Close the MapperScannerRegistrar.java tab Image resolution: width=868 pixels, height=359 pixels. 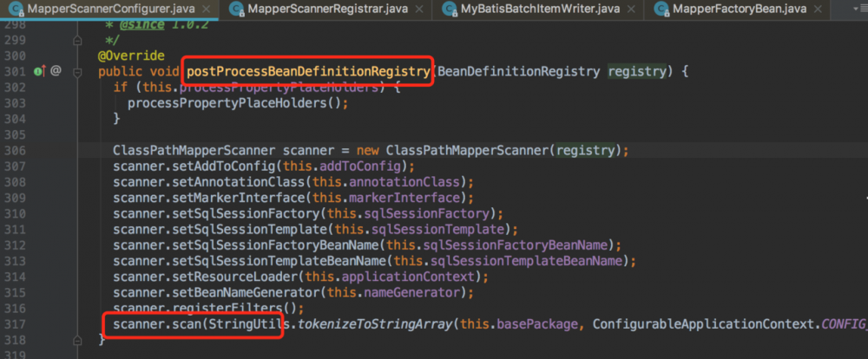419,10
